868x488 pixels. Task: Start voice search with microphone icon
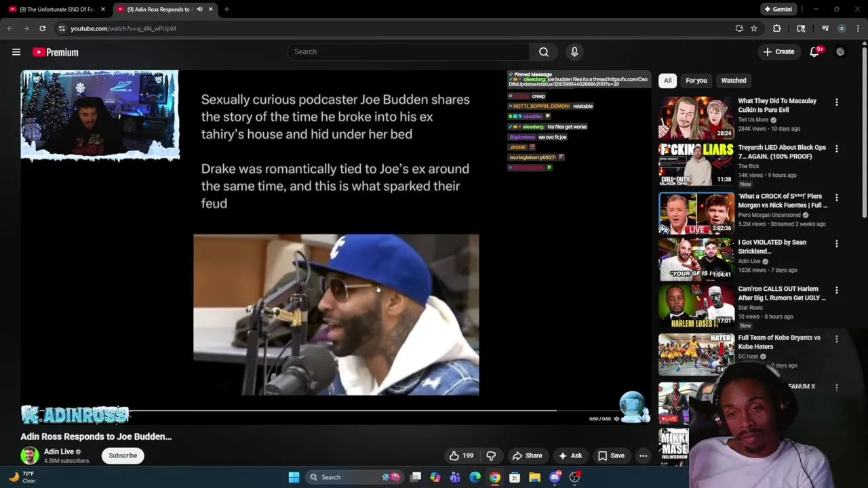click(574, 52)
